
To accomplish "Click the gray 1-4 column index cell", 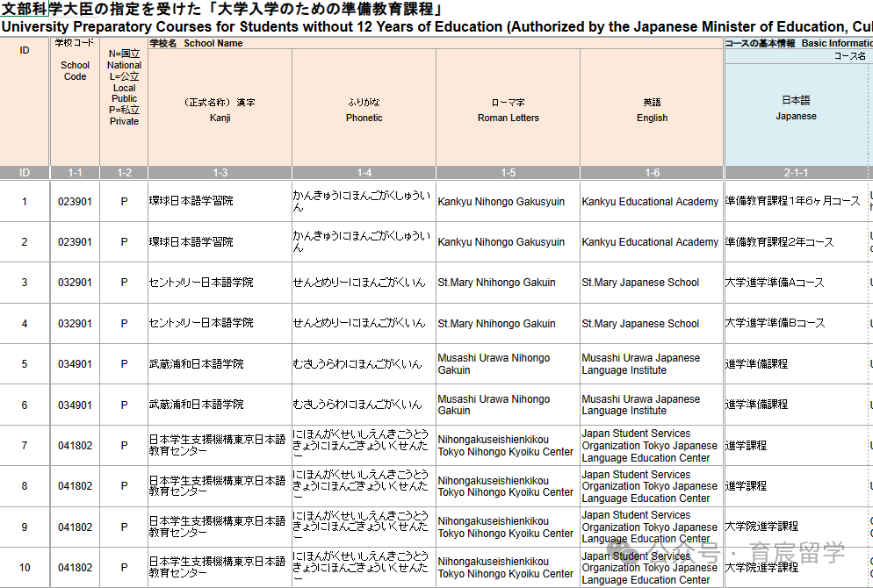I will (364, 172).
